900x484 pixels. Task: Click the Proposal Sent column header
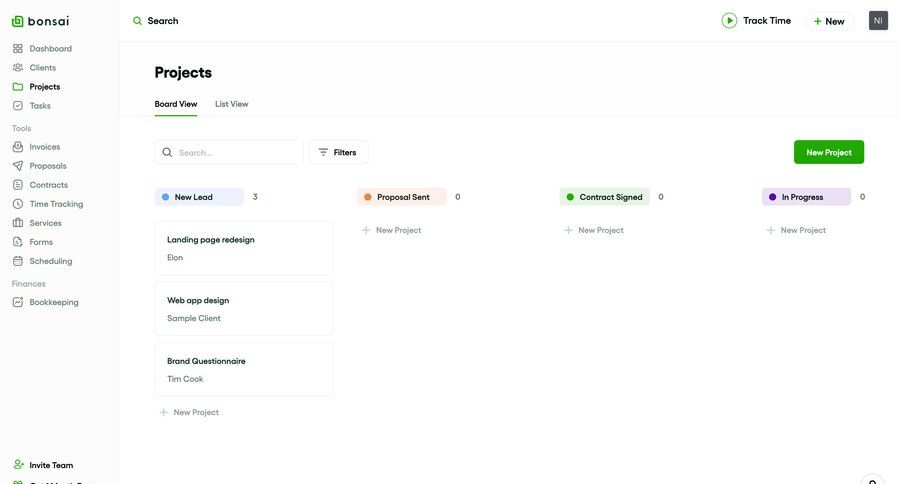point(402,197)
